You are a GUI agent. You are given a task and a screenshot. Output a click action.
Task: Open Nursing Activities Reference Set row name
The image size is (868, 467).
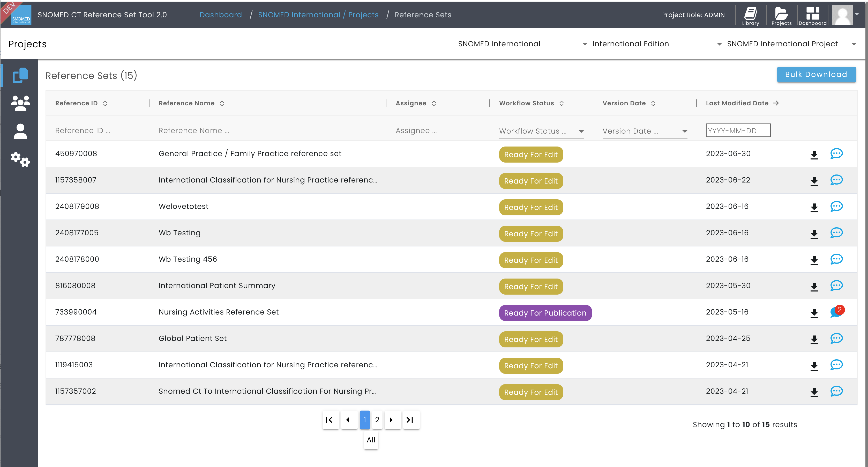coord(219,312)
